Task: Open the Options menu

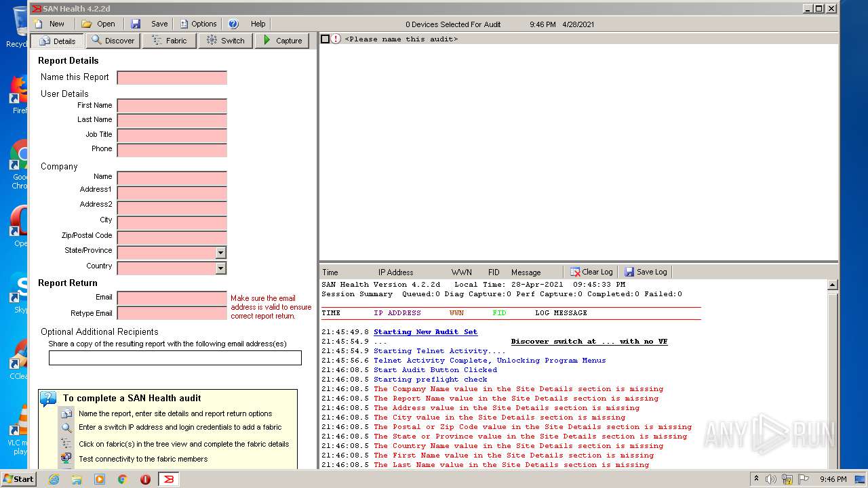Action: tap(198, 24)
